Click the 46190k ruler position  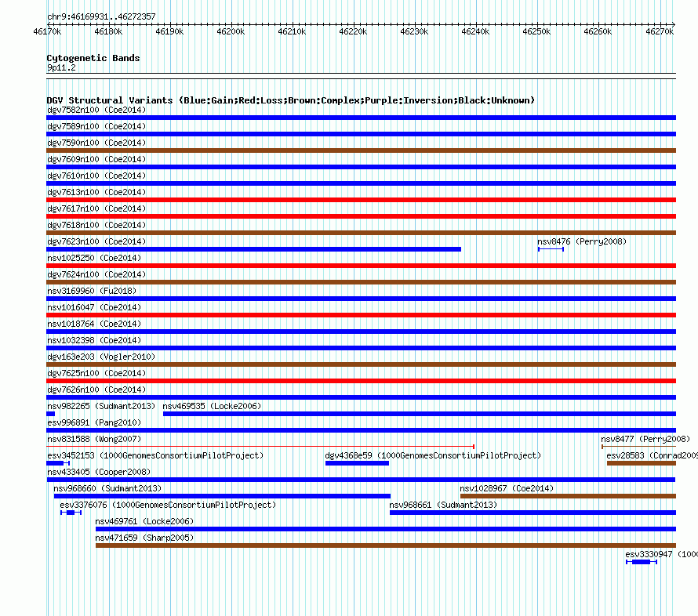click(169, 31)
